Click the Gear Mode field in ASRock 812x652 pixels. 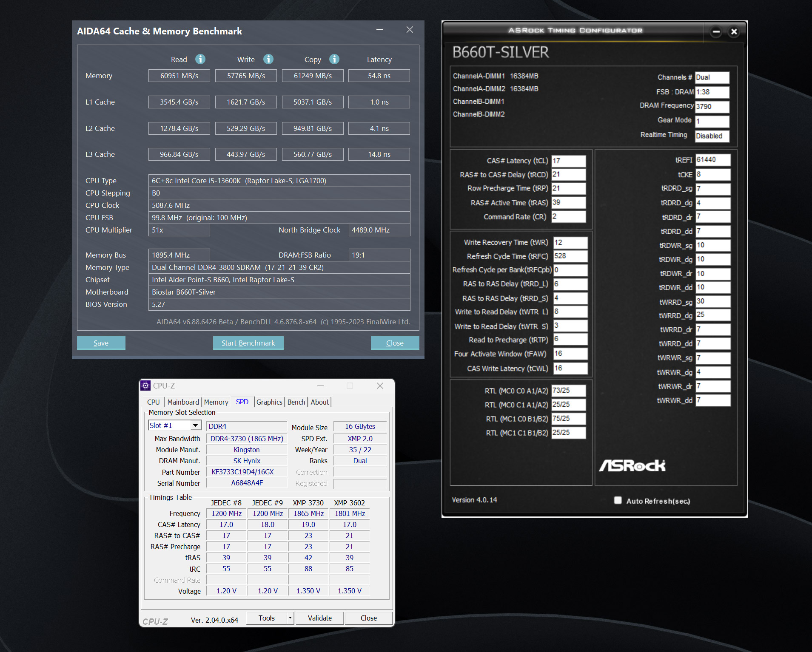click(712, 121)
